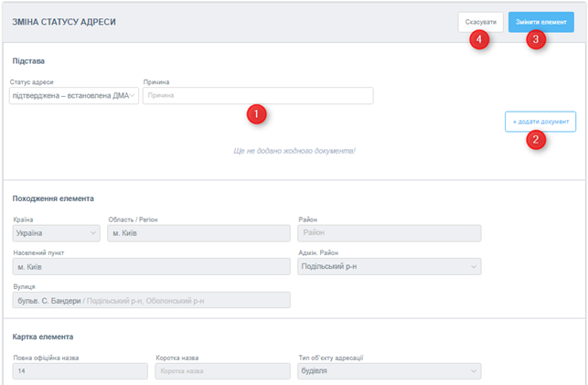Click the red marker number 2

(538, 140)
